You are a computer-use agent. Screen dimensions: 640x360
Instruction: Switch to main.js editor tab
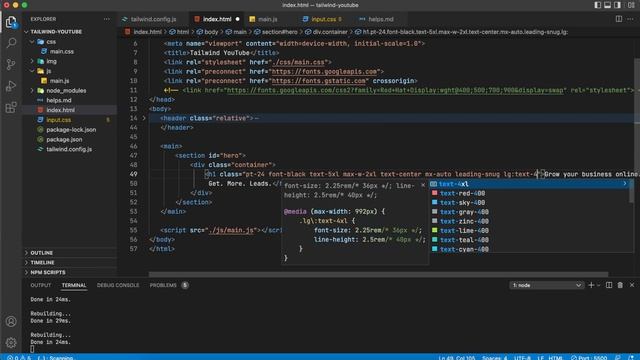coord(267,19)
